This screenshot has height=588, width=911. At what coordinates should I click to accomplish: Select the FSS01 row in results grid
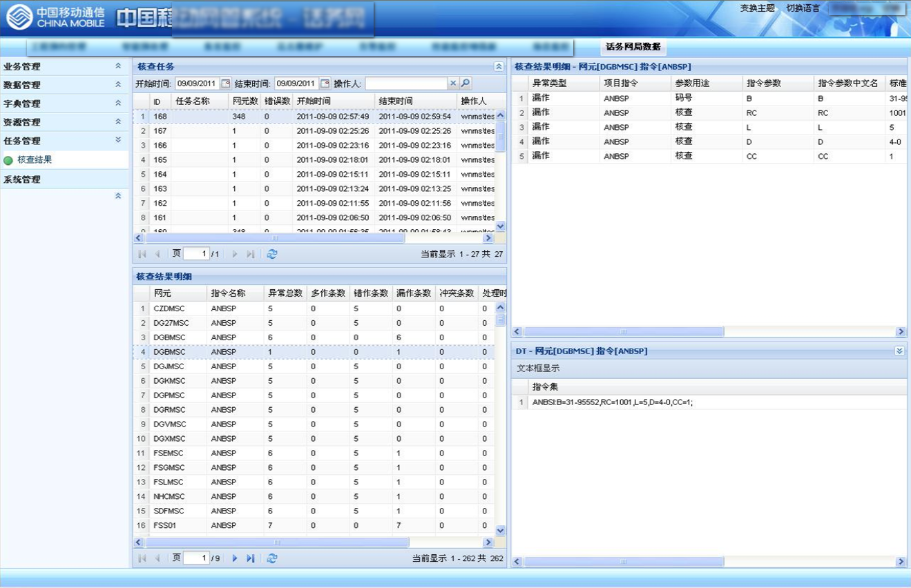click(314, 525)
